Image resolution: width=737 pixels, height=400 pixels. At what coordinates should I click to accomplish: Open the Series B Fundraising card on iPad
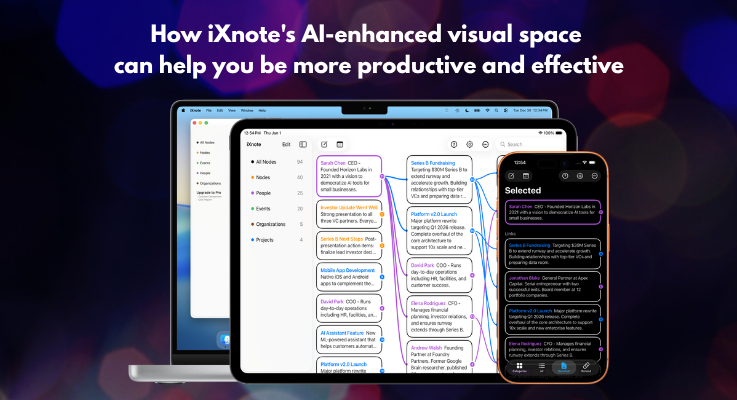point(439,179)
